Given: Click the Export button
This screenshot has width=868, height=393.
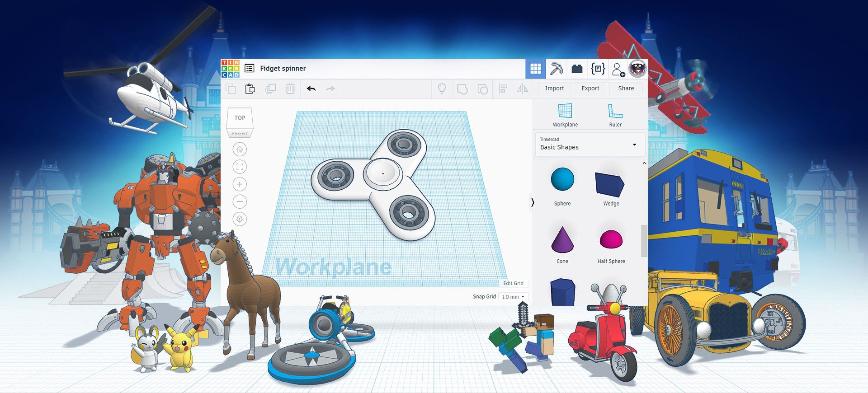Looking at the screenshot, I should (590, 89).
